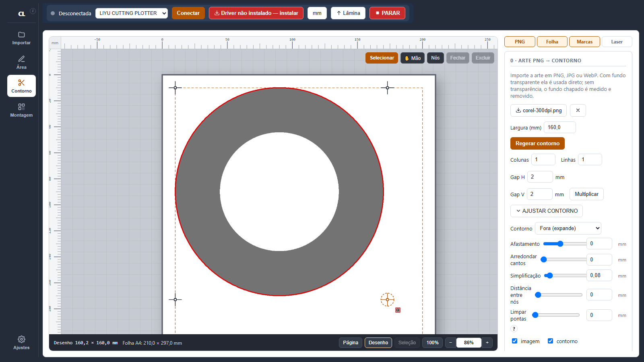The height and width of the screenshot is (362, 644).
Task: Click the Conectar button
Action: pos(188,13)
